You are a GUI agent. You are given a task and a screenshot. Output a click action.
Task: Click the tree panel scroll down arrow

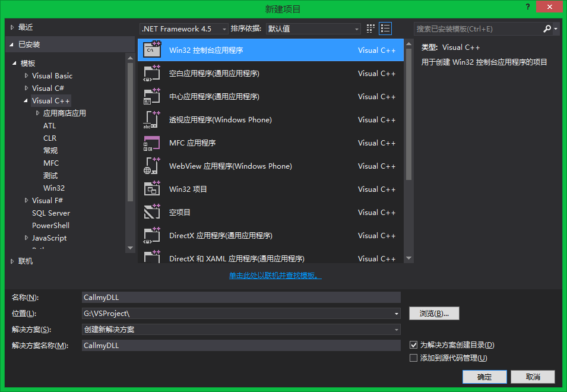(x=130, y=248)
